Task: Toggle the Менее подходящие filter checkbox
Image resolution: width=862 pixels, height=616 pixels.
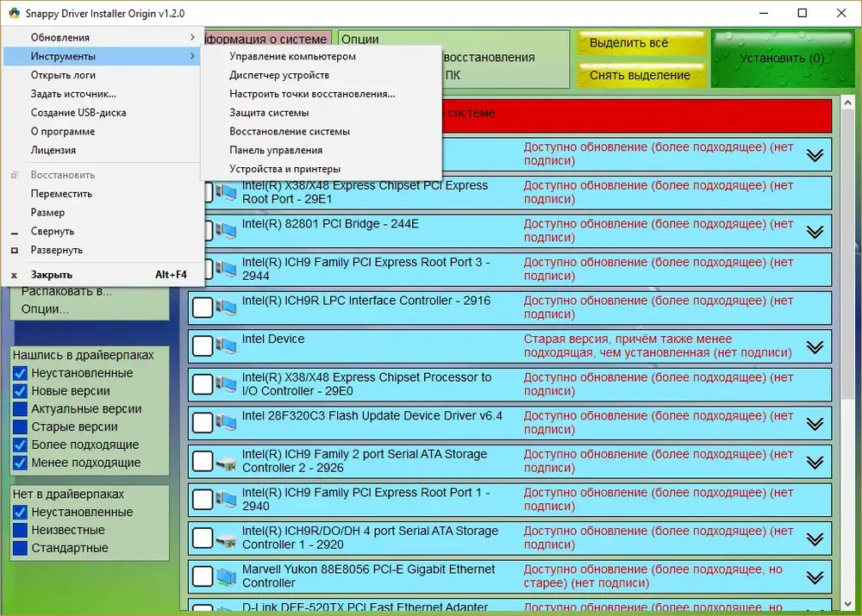Action: 21,463
